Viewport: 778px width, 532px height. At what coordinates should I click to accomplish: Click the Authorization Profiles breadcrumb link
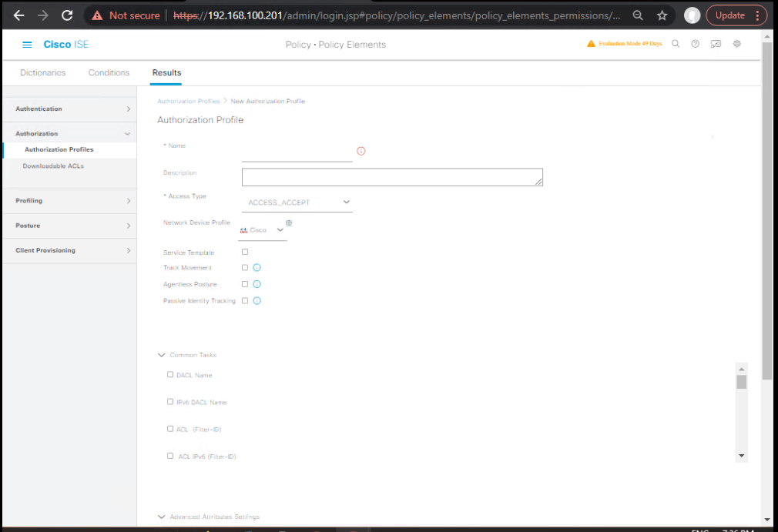click(189, 101)
